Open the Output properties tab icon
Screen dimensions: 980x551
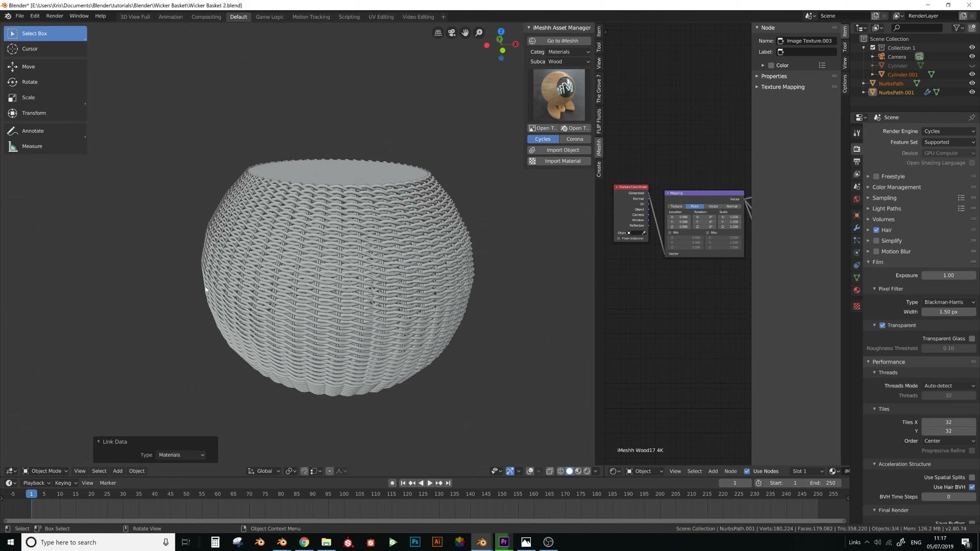[856, 162]
